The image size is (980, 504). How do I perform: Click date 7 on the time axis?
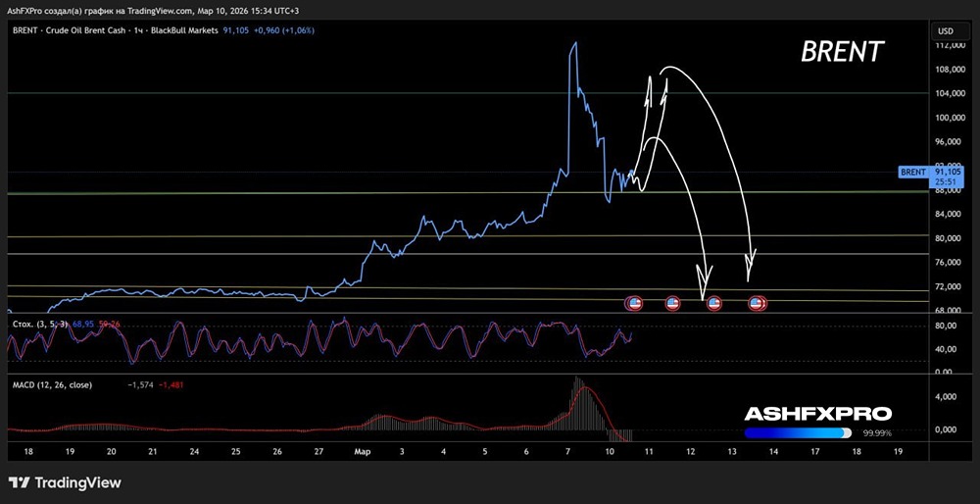click(x=567, y=451)
